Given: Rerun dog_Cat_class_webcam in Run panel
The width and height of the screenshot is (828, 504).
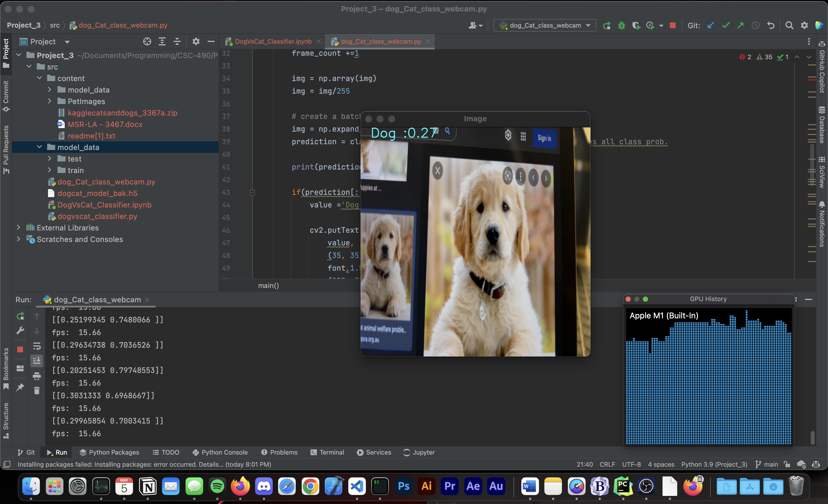Looking at the screenshot, I should pyautogui.click(x=20, y=316).
